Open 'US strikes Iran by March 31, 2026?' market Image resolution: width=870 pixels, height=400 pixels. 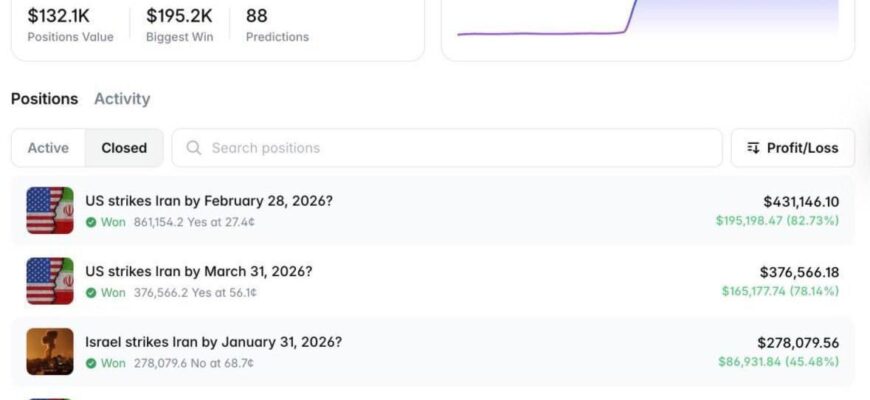point(199,272)
